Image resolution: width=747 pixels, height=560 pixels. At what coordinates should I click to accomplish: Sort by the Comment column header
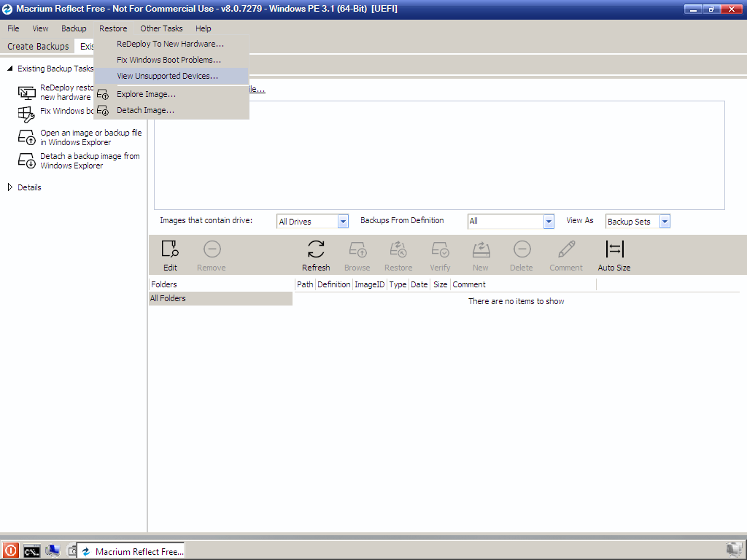523,284
